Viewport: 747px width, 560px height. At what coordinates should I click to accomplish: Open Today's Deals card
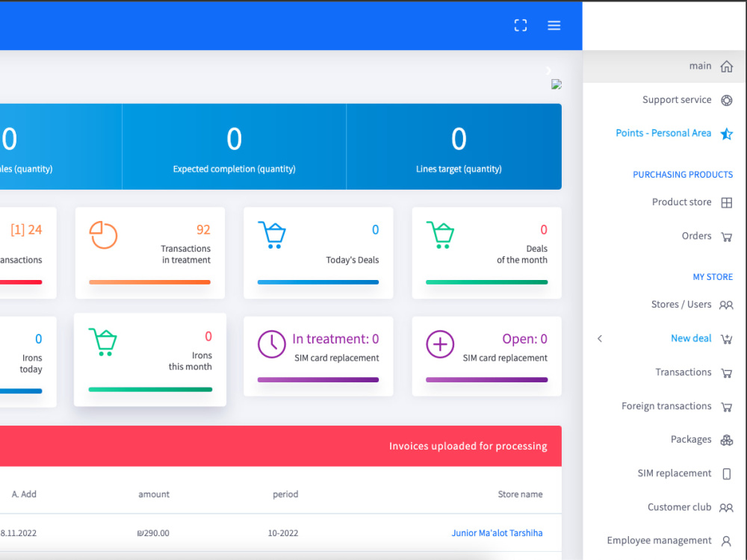tap(318, 253)
